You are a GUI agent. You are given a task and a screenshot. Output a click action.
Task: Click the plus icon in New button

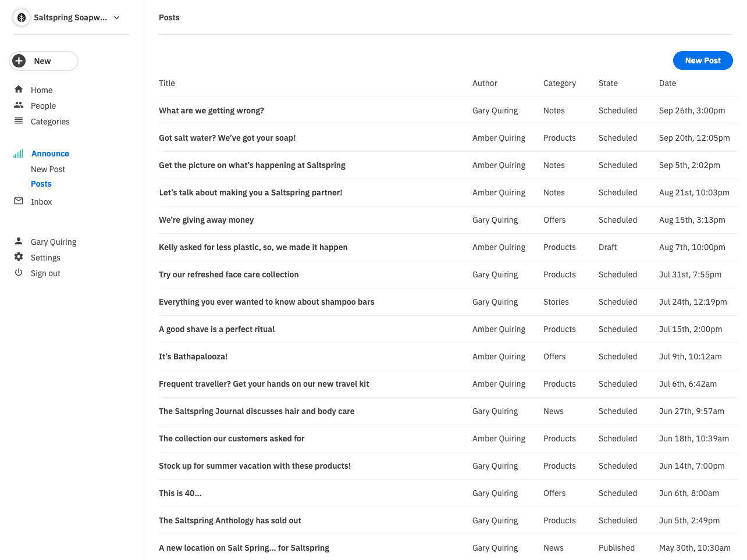pyautogui.click(x=19, y=61)
